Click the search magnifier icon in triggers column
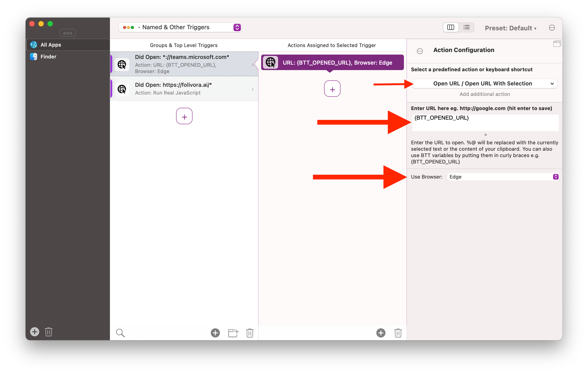Image resolution: width=588 pixels, height=374 pixels. [x=120, y=333]
